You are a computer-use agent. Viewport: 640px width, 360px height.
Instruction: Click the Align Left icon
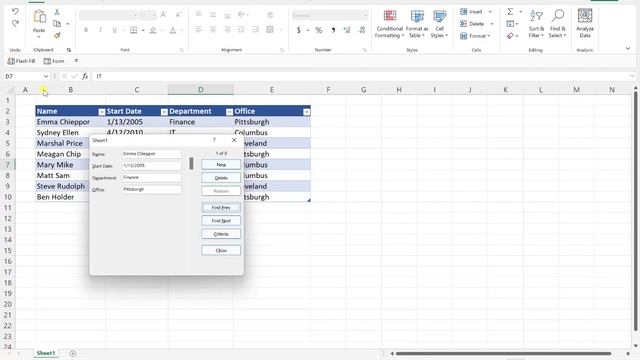point(198,29)
